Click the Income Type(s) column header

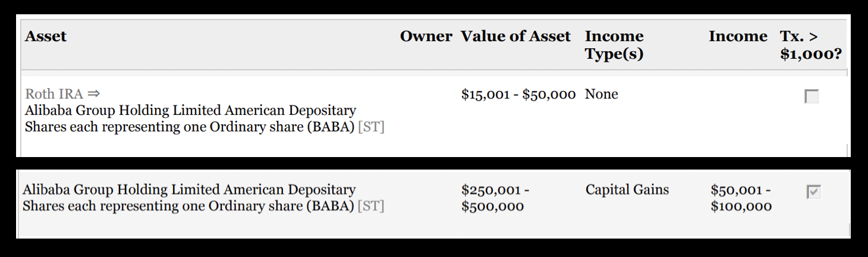tap(614, 45)
